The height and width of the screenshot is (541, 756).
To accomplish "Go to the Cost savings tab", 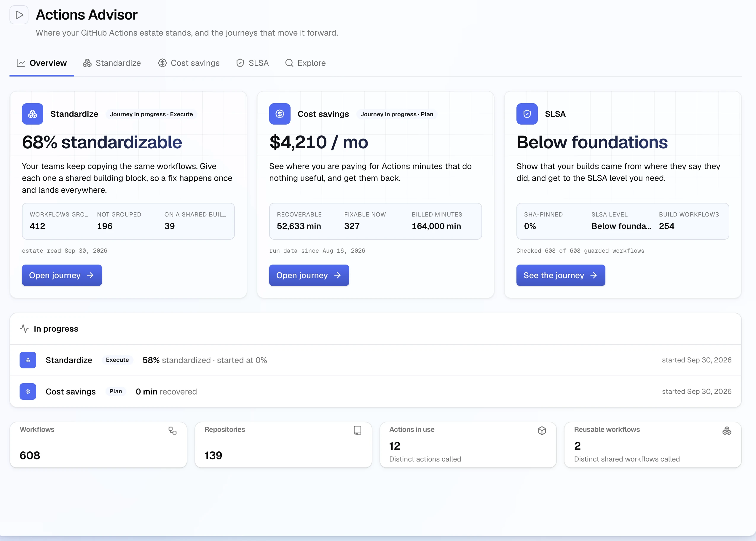I will 189,63.
